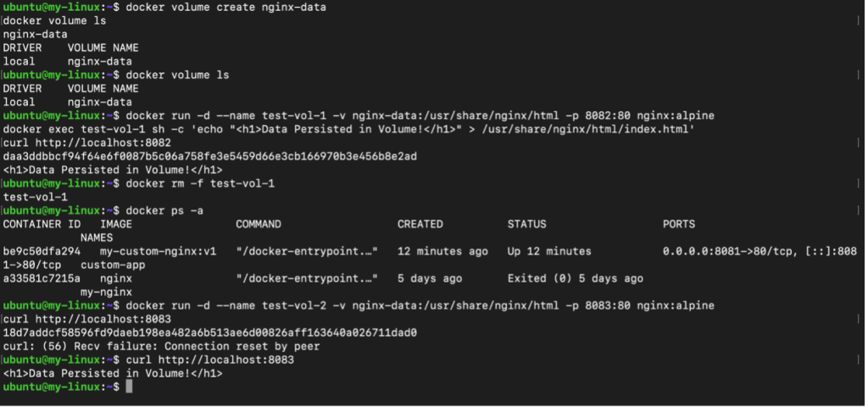The image size is (868, 408).
Task: Click the 'docker ps -a' command text
Action: pos(164,210)
